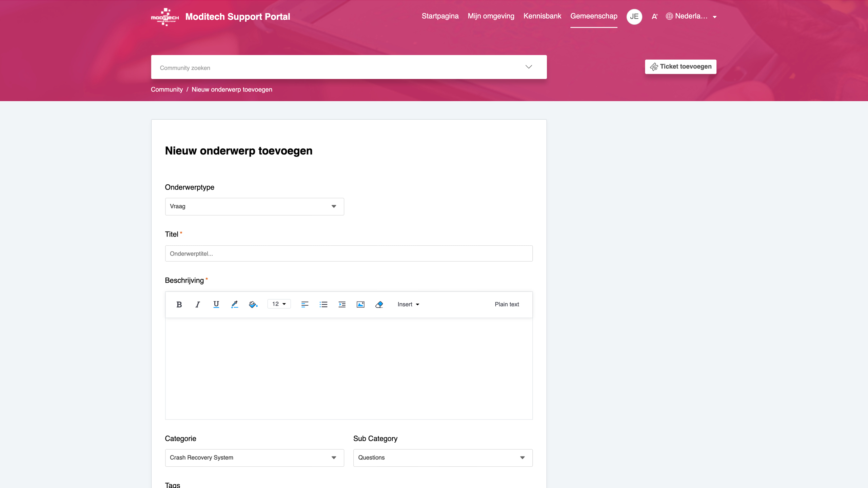This screenshot has width=868, height=488.
Task: Insert a bulleted list
Action: tap(323, 304)
